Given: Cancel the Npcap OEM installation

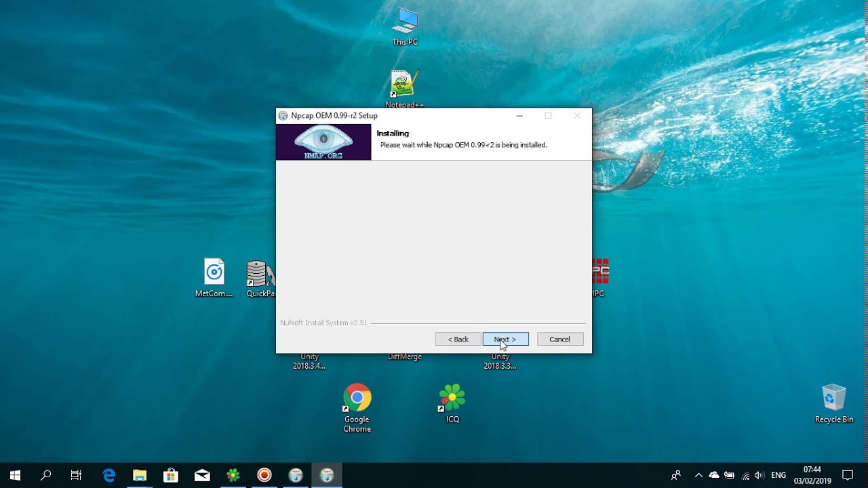Looking at the screenshot, I should pyautogui.click(x=560, y=339).
